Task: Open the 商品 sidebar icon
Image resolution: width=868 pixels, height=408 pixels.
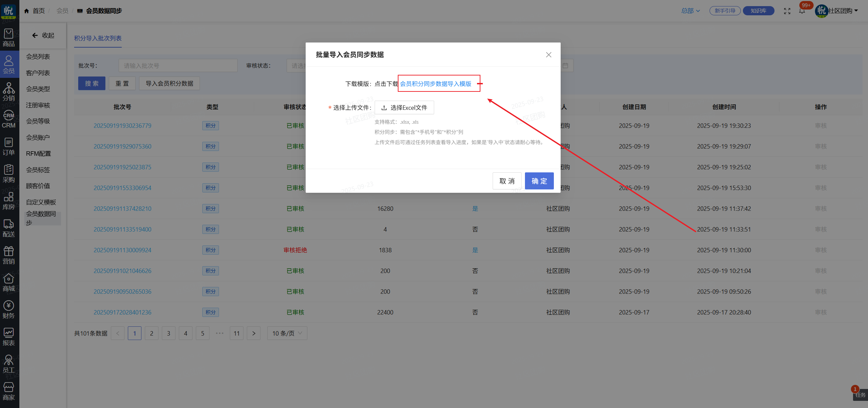Action: point(9,37)
